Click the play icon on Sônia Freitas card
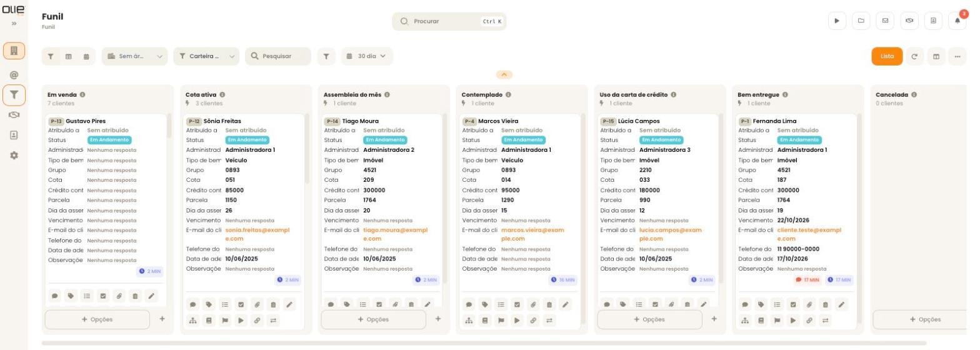This screenshot has width=980, height=350. point(241,321)
